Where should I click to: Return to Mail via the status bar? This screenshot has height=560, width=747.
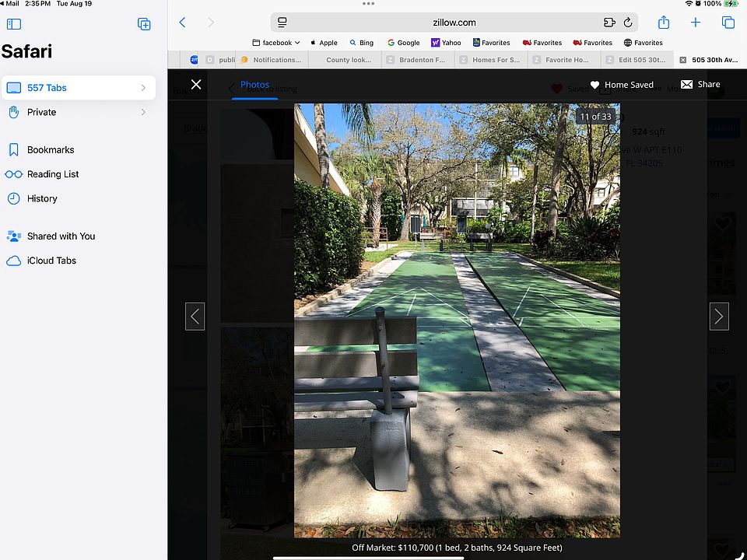tap(10, 3)
